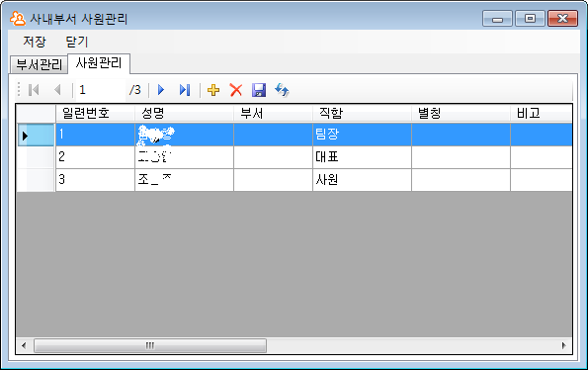Click serial number cell 2

tap(95, 157)
